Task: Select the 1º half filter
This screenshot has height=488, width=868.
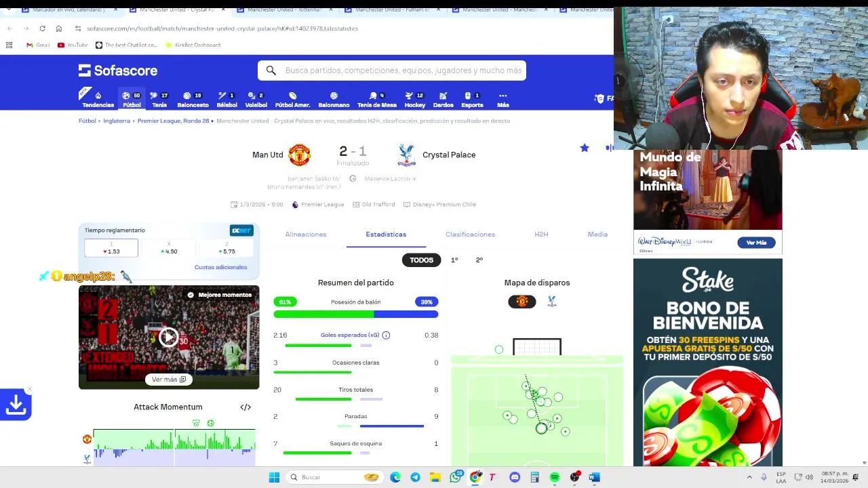Action: click(x=454, y=260)
